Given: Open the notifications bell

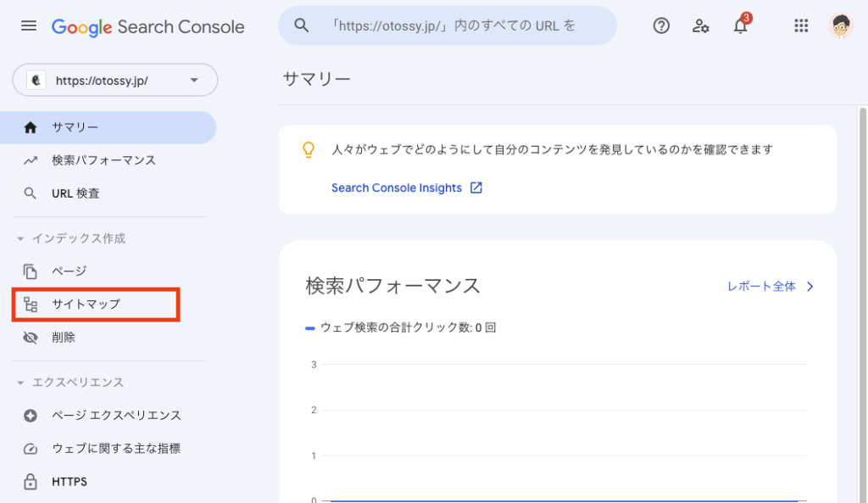Looking at the screenshot, I should (740, 26).
